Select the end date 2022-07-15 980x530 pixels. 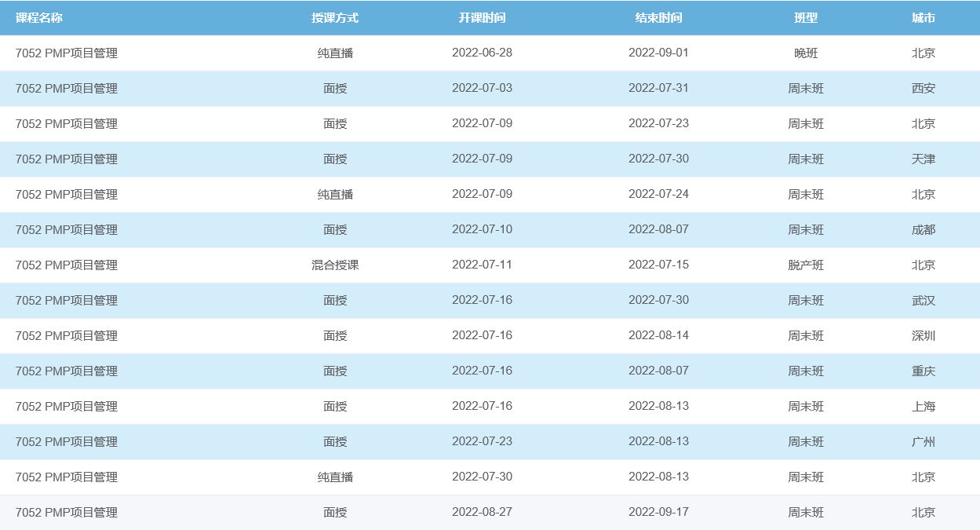(x=658, y=265)
